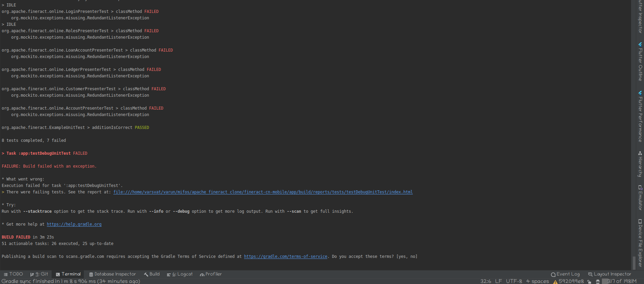This screenshot has width=644, height=284.
Task: Change the 4 spaces indent setting
Action: point(537,281)
